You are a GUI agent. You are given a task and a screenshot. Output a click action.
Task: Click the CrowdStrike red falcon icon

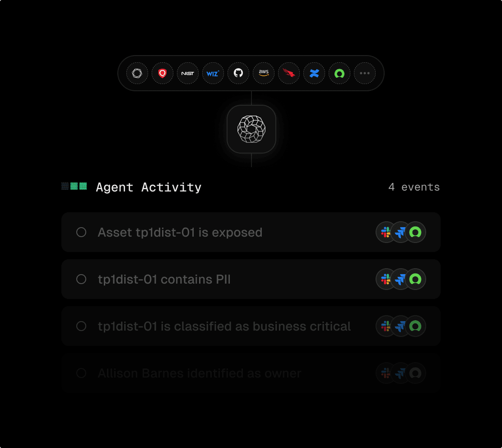(x=289, y=73)
